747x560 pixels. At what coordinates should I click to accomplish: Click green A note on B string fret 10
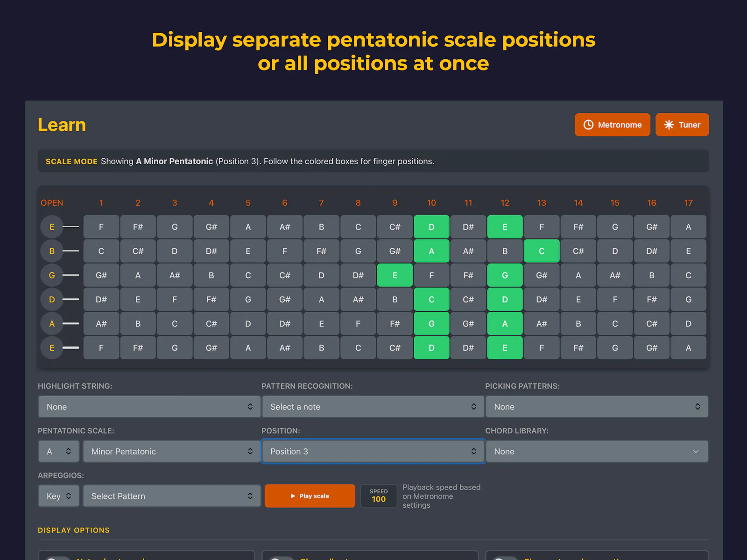(x=431, y=251)
